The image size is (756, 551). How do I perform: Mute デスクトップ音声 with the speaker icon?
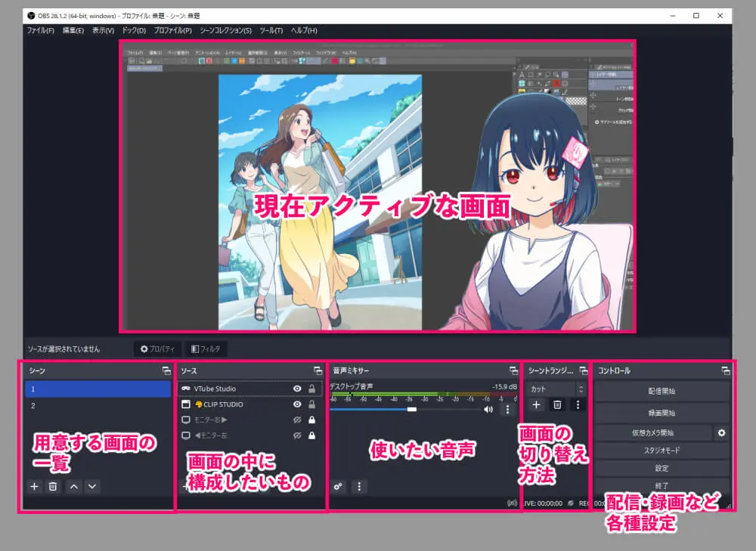[x=488, y=409]
